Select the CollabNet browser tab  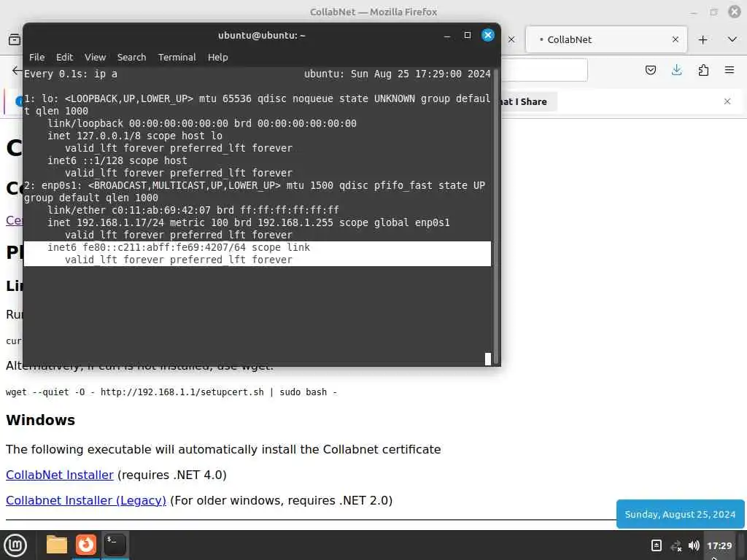click(x=606, y=39)
